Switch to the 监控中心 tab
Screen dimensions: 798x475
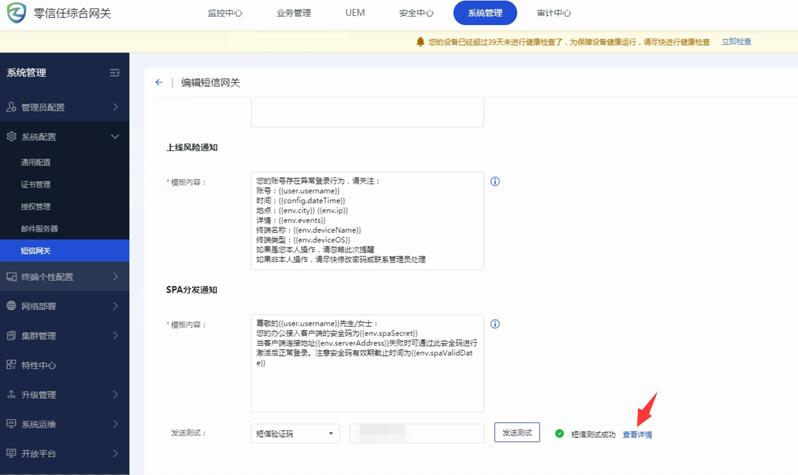pos(225,13)
